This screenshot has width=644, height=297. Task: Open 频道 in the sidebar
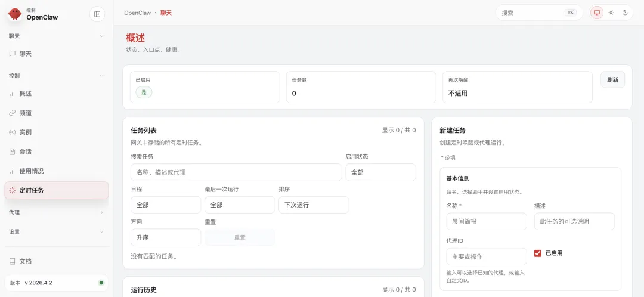tap(57, 113)
